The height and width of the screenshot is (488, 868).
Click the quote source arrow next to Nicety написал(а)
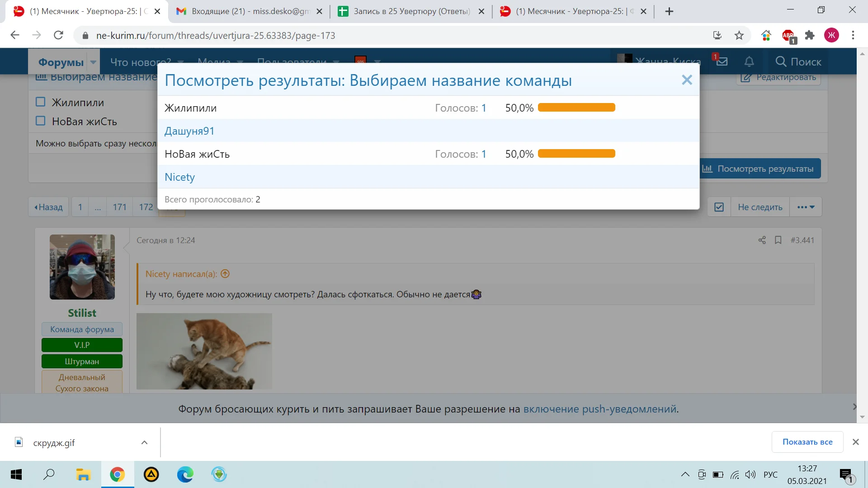coord(225,273)
